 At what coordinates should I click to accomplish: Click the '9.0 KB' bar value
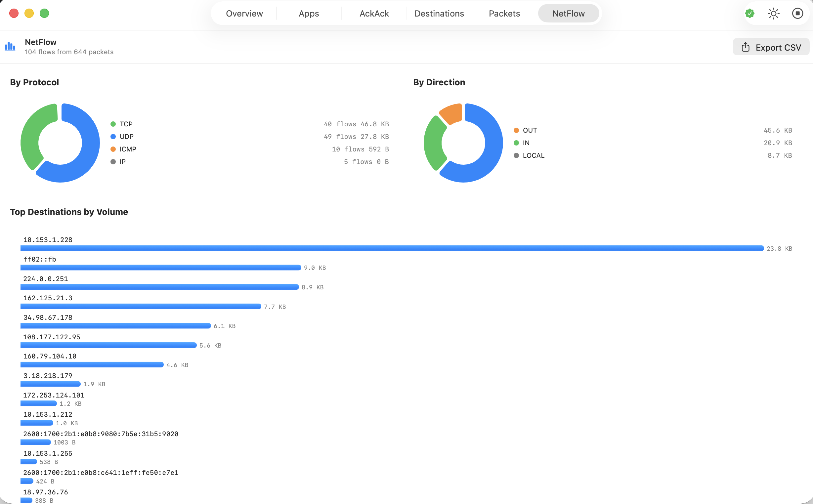[x=315, y=268]
